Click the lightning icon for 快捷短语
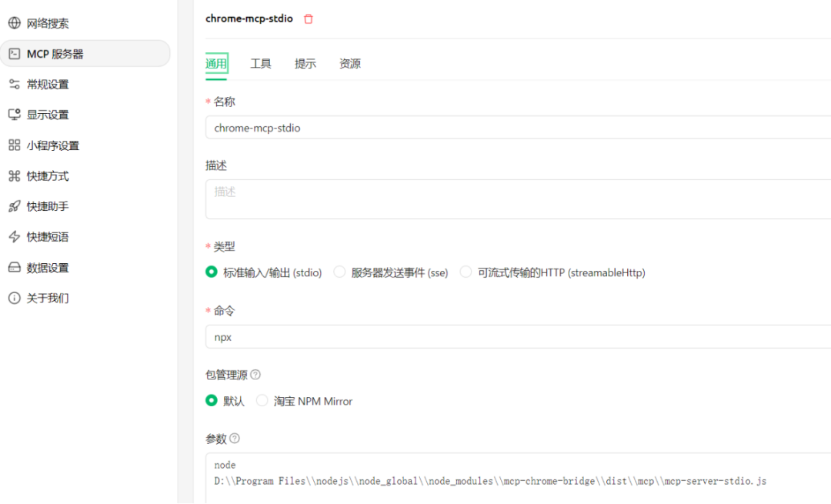This screenshot has height=504, width=831. [15, 237]
